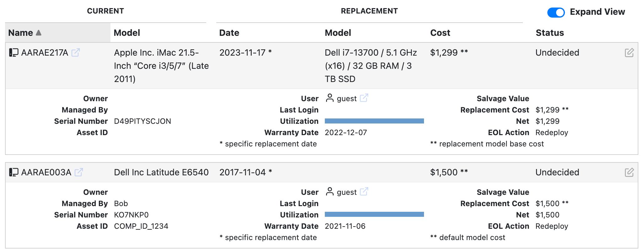
Task: Click the Date column header
Action: coord(229,32)
